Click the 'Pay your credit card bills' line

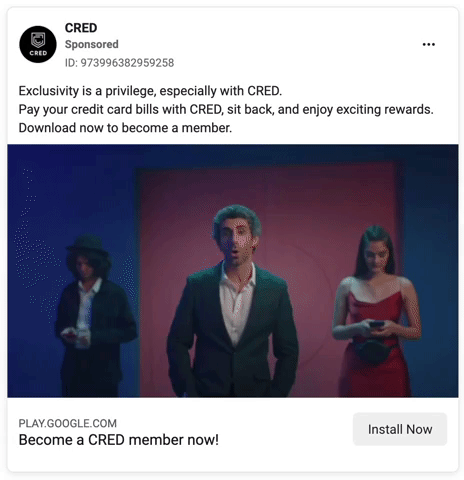(x=226, y=109)
